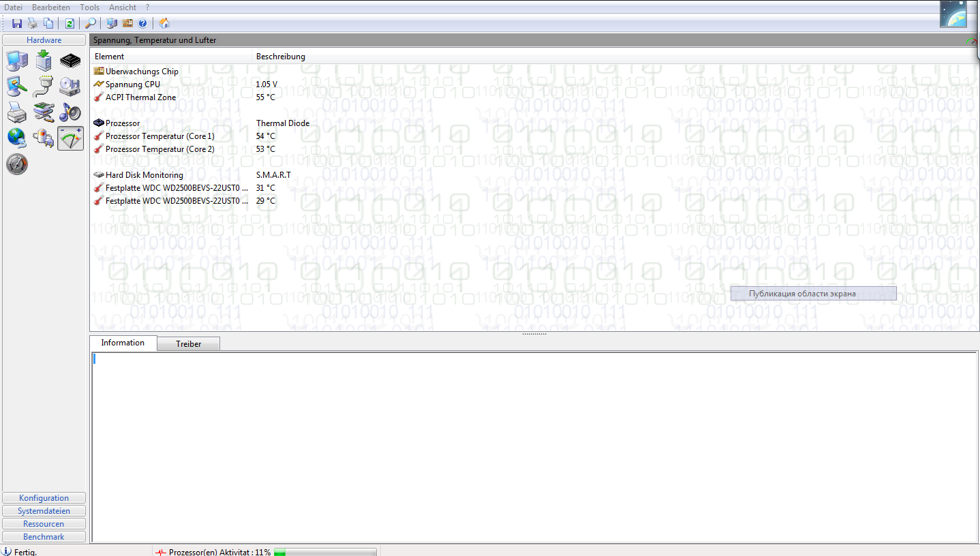The width and height of the screenshot is (980, 556).
Task: Select the printer icon in Hardware panel
Action: 17,112
